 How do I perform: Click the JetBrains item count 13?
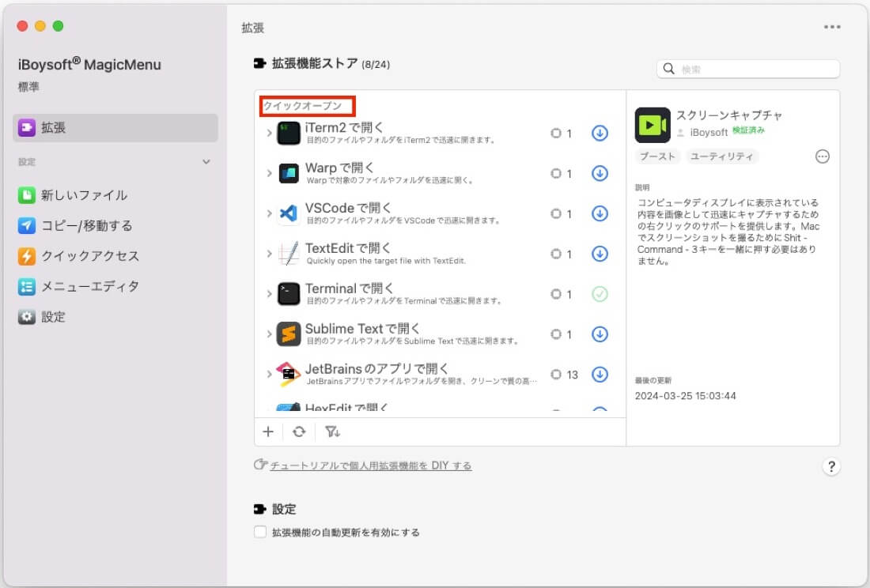(x=572, y=375)
